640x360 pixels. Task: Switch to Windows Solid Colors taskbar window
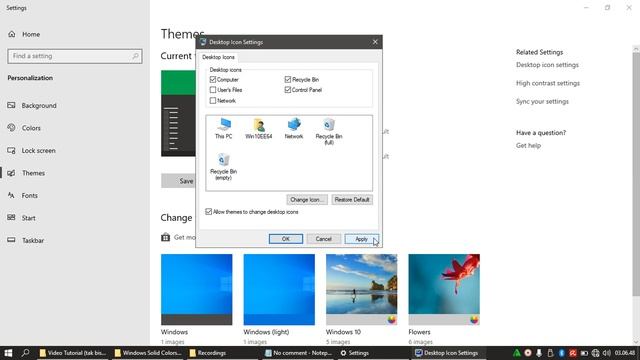pos(148,353)
